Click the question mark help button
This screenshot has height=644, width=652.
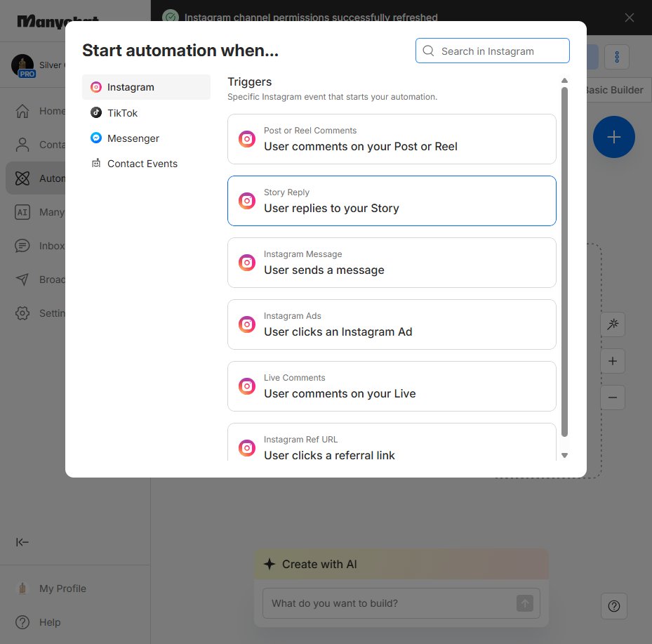(x=613, y=606)
